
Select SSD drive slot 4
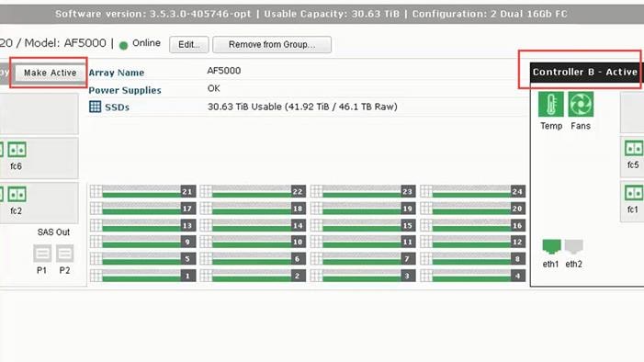[x=473, y=276]
